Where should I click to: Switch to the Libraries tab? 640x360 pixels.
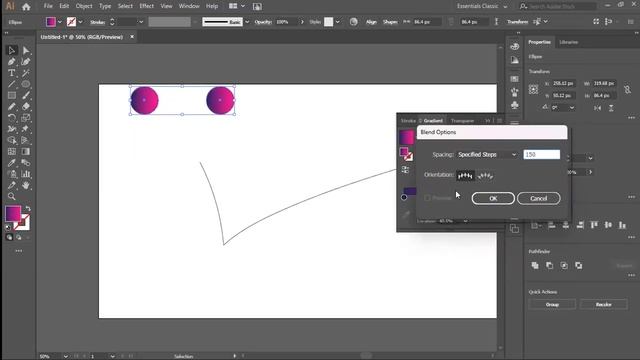pos(569,42)
